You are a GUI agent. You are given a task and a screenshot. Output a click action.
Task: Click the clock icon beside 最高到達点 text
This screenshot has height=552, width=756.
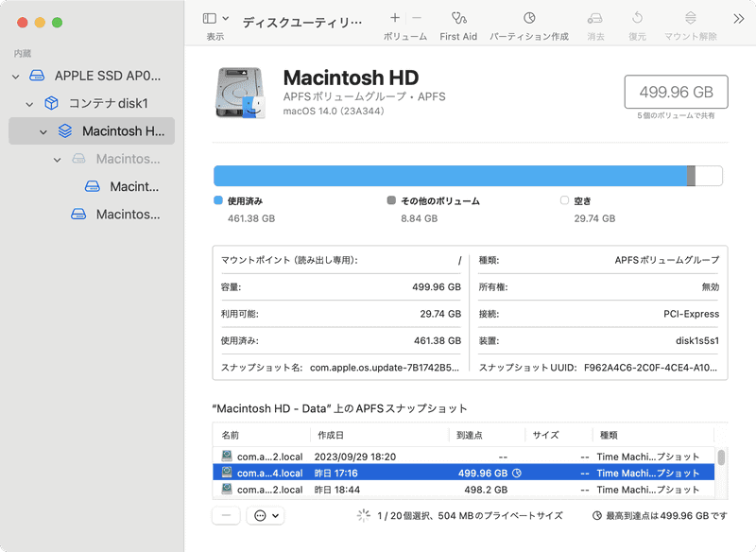(x=597, y=515)
